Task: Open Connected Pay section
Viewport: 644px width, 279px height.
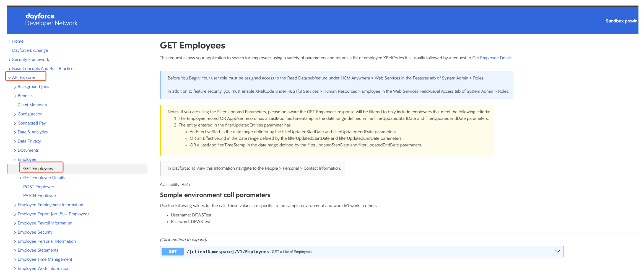Action: click(32, 123)
